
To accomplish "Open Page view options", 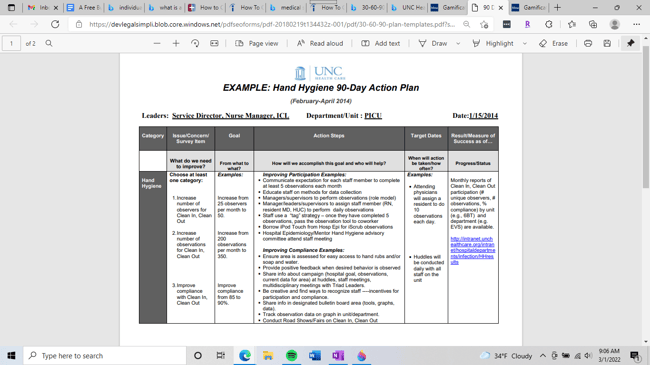I will [257, 43].
